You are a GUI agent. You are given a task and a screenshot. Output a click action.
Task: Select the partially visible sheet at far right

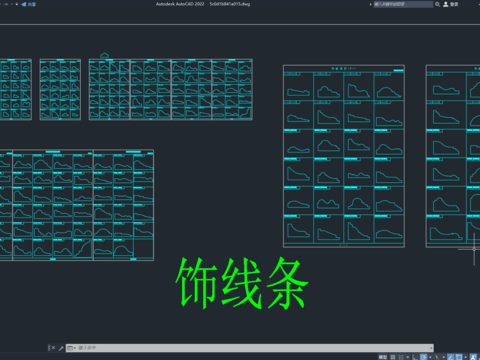[x=453, y=156]
